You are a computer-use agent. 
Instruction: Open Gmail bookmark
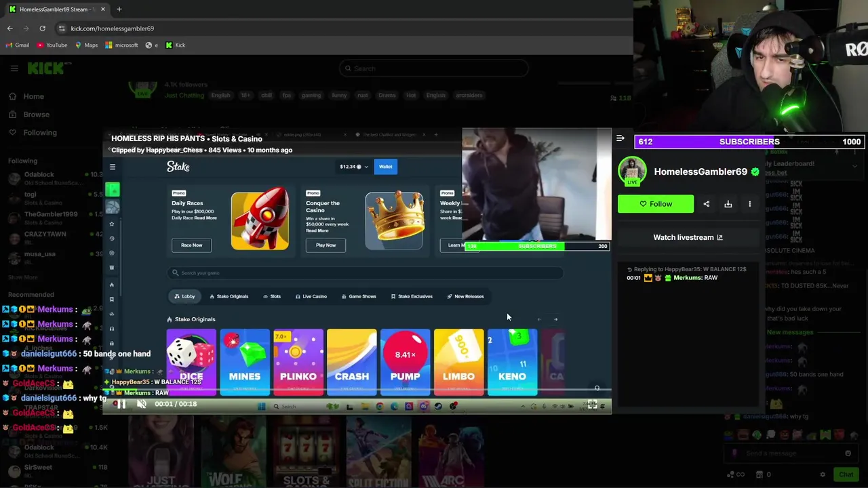click(17, 45)
